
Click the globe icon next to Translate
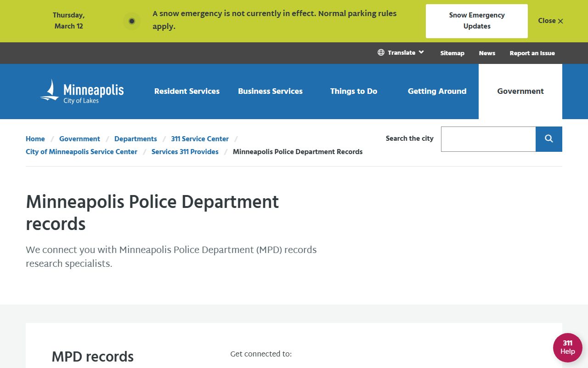point(381,52)
